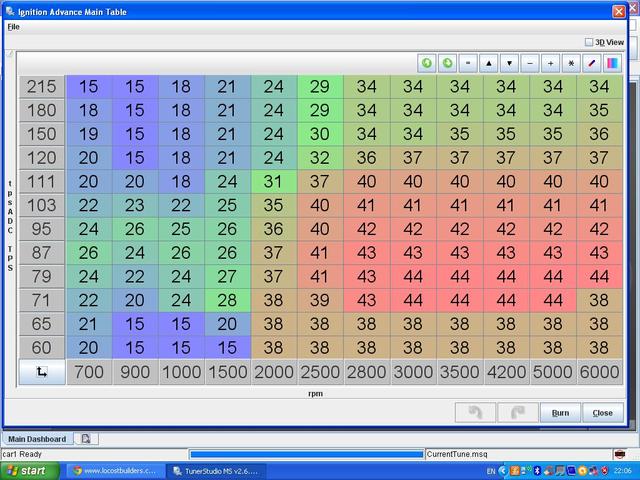Switch to the locostbuilders Chrome taskbar window
Image resolution: width=640 pixels, height=480 pixels.
pyautogui.click(x=112, y=470)
